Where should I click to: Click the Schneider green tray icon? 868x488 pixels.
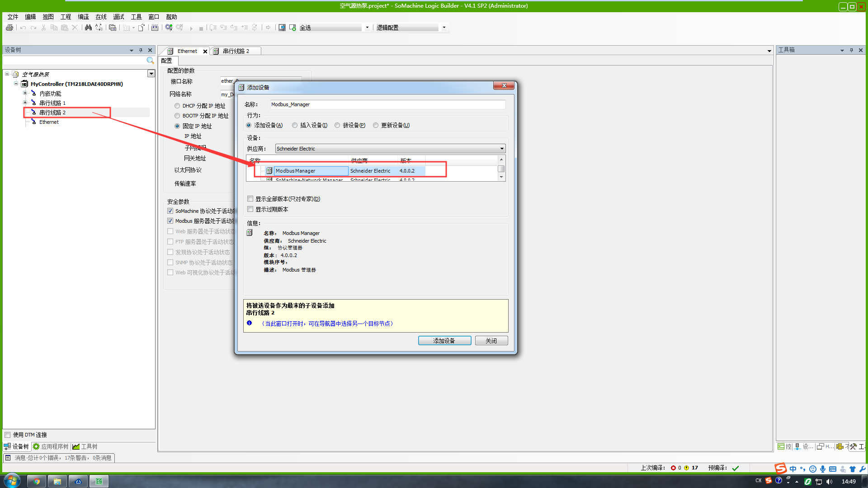pyautogui.click(x=808, y=481)
